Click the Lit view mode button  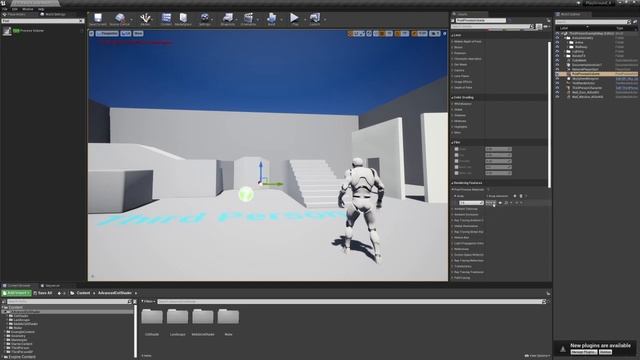pyautogui.click(x=126, y=33)
